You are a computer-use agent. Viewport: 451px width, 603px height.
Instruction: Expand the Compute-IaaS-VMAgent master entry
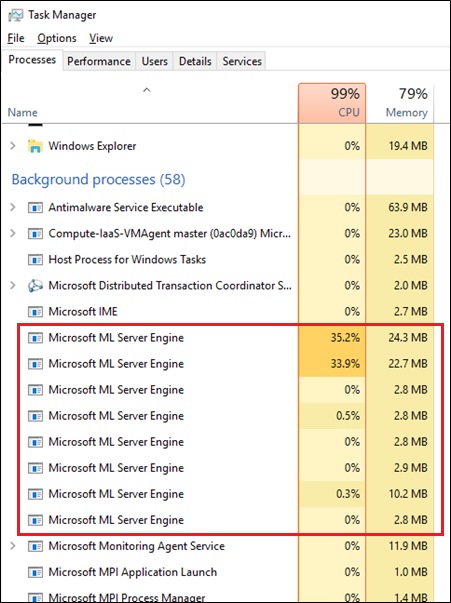[x=13, y=233]
